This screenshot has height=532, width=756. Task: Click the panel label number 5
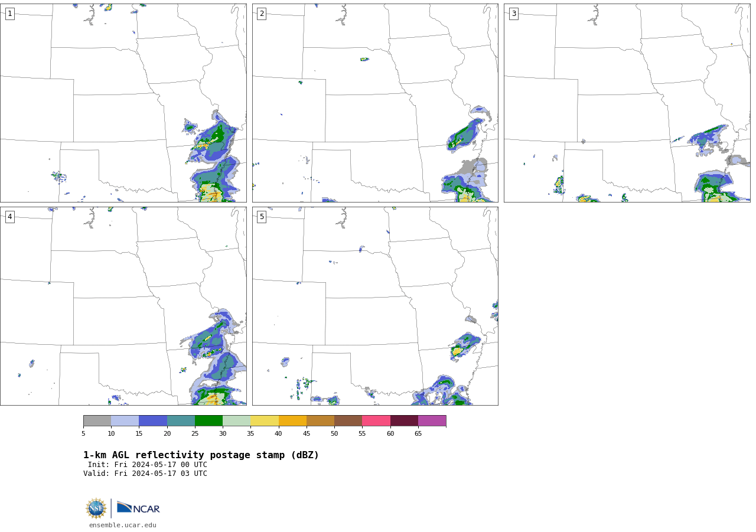click(x=262, y=217)
